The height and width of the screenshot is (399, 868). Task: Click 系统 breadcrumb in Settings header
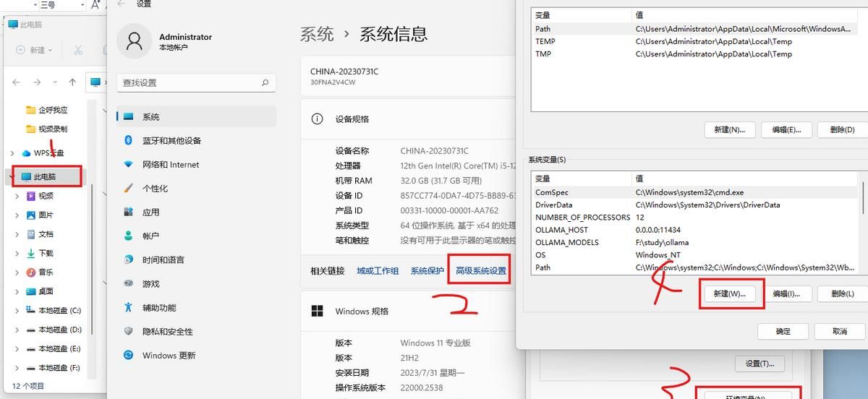[x=317, y=33]
